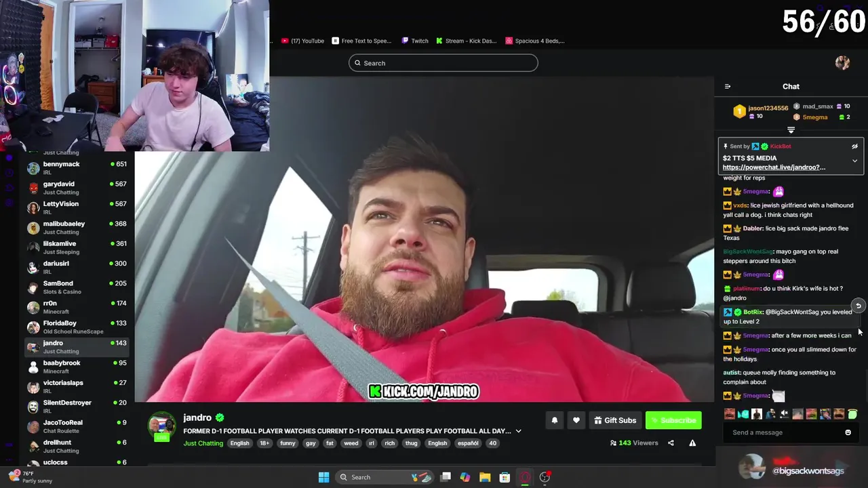This screenshot has height=488, width=868.
Task: Expand the gift leaderboard arrow below the top gifters
Action: pyautogui.click(x=791, y=130)
